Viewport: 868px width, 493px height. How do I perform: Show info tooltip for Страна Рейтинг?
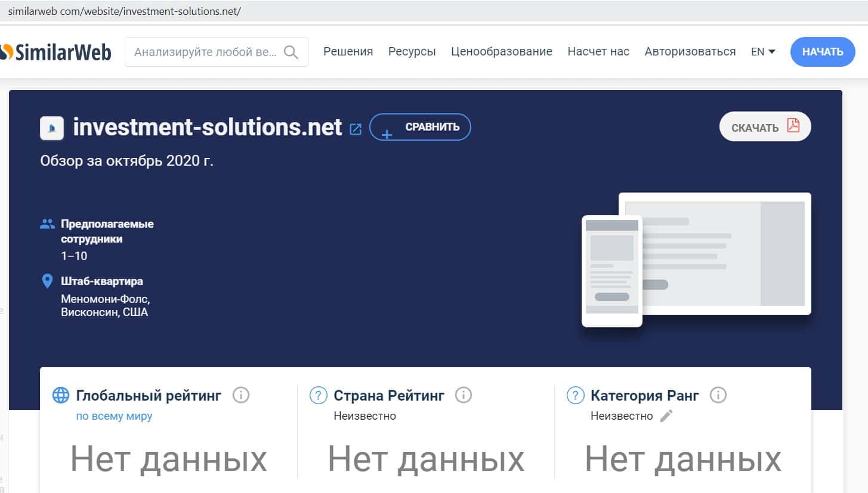[x=464, y=395]
